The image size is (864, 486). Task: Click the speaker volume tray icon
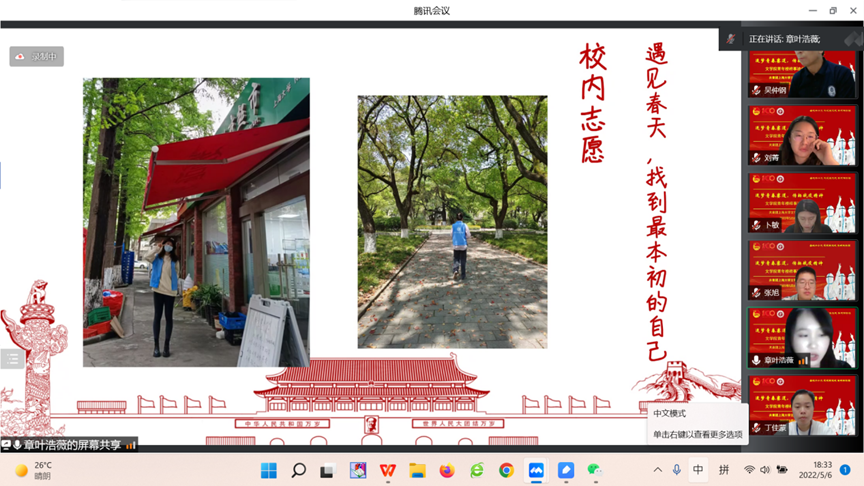765,470
